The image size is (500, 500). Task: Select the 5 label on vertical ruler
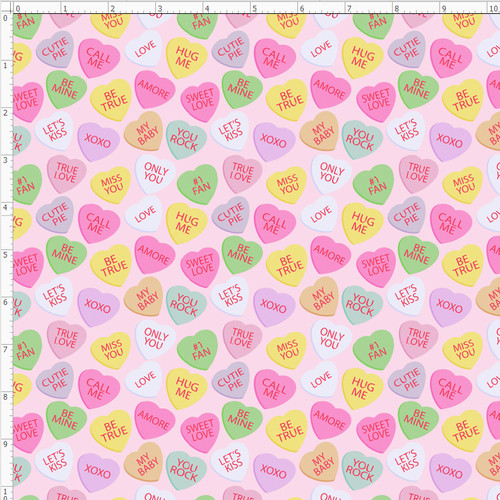5,255
